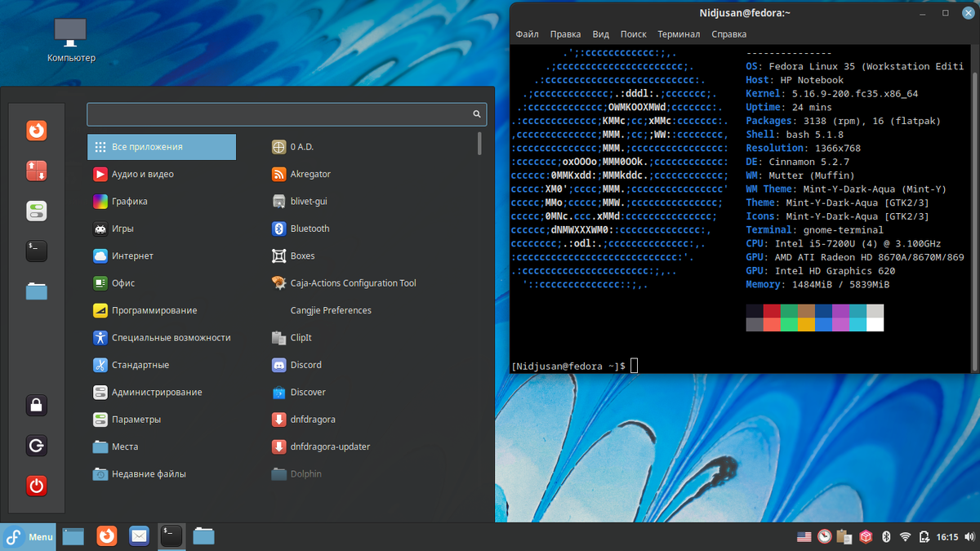Open Firefox from the menu favorites sidebar
980x551 pixels.
click(x=36, y=131)
